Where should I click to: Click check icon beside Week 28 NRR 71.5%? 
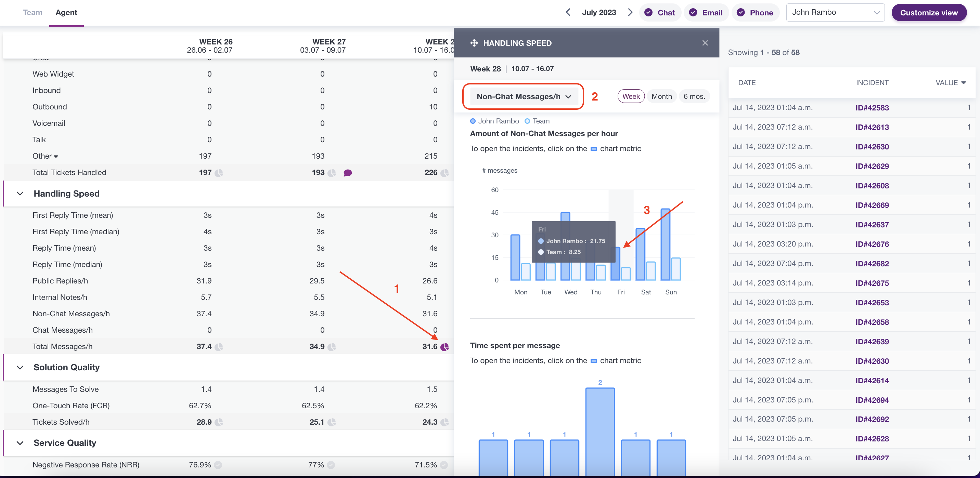(443, 465)
